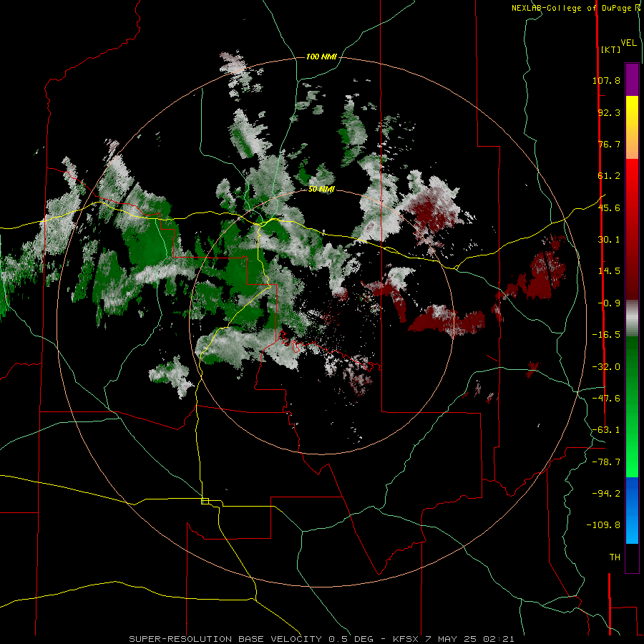The image size is (644, 644).
Task: Click the 107.8 legend value
Action: click(x=606, y=80)
